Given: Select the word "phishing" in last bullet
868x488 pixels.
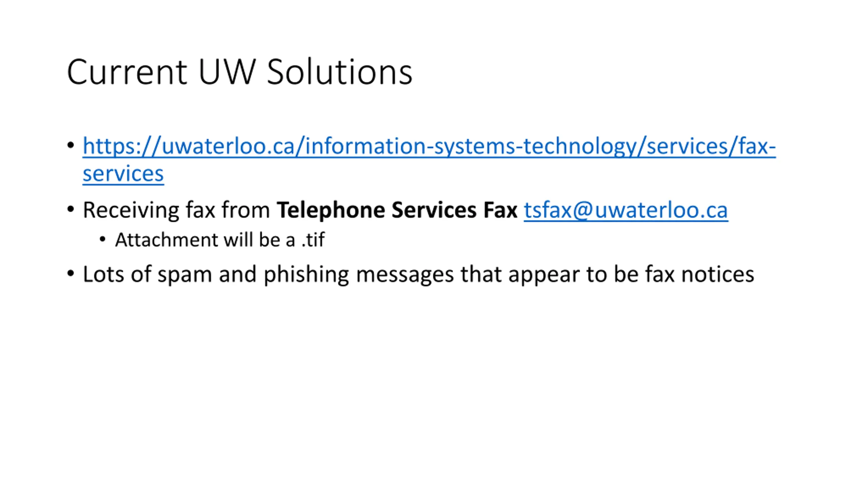Looking at the screenshot, I should [x=306, y=274].
